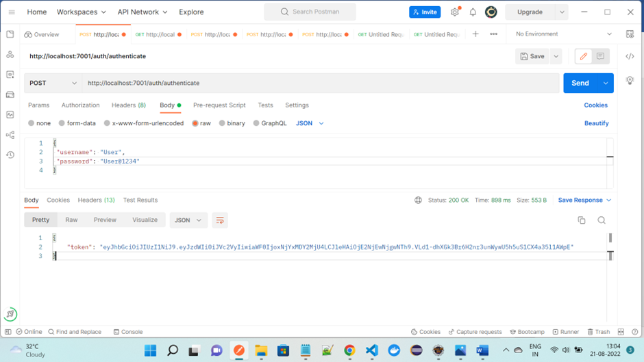Click the Save button
The image size is (644, 362).
pyautogui.click(x=532, y=56)
